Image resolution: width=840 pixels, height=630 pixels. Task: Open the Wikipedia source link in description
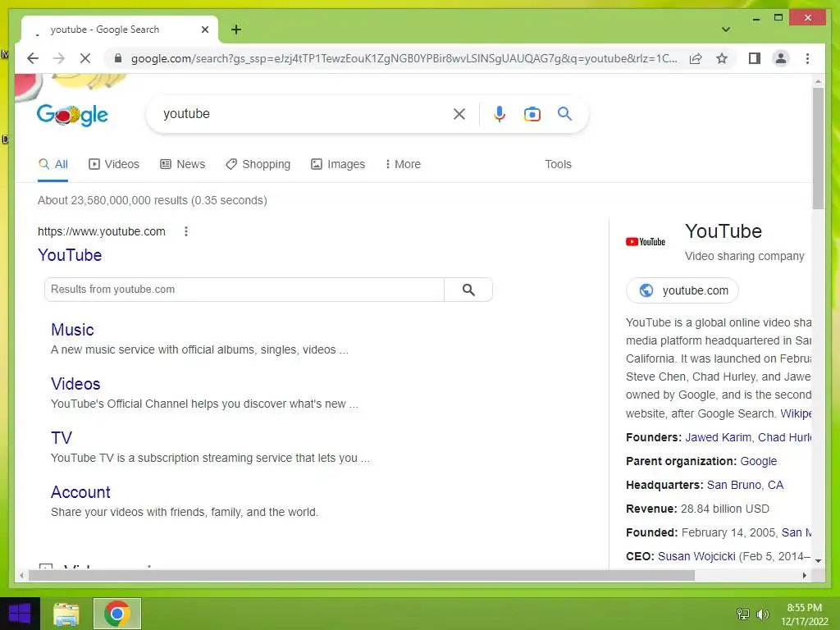click(796, 413)
